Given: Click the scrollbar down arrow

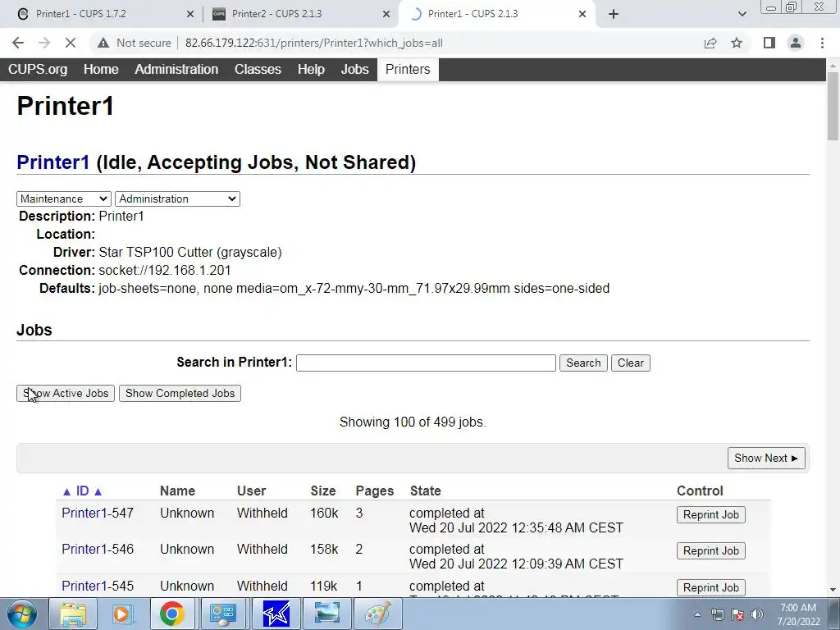Looking at the screenshot, I should point(833,590).
